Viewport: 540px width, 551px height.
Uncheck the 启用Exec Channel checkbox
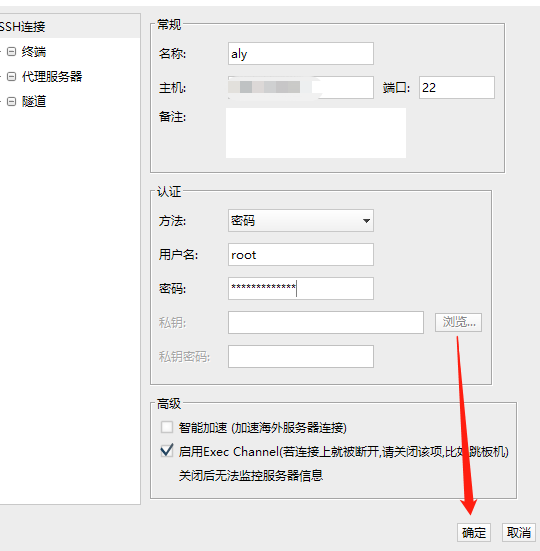(x=167, y=451)
